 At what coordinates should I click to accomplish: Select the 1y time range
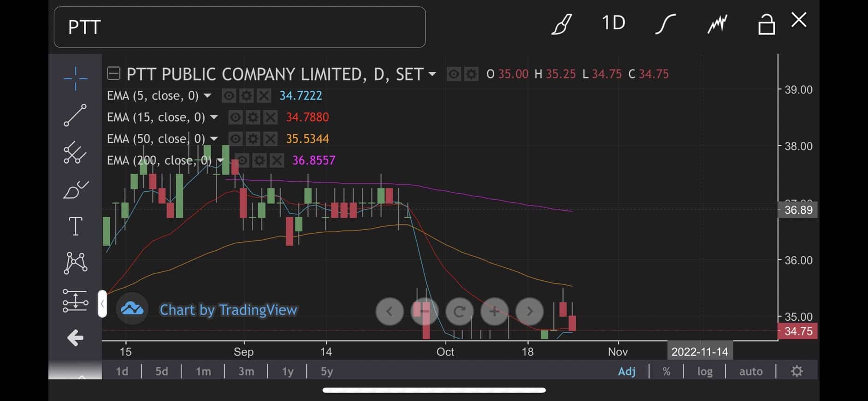coord(288,372)
